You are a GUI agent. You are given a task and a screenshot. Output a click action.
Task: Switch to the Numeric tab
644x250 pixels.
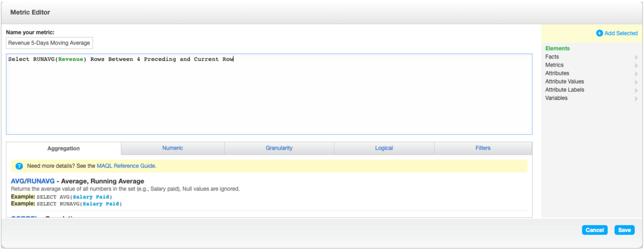[172, 148]
